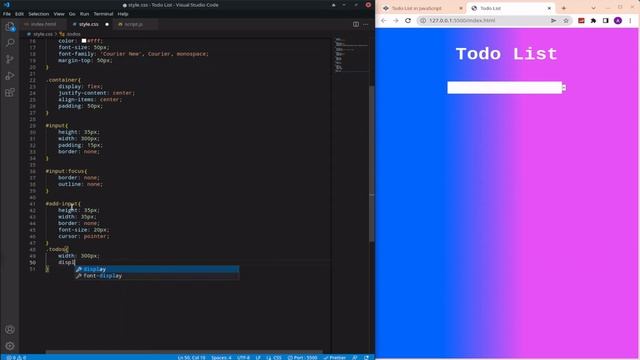Click the style.css breadcrumb item
The image size is (640, 360).
pyautogui.click(x=40, y=34)
